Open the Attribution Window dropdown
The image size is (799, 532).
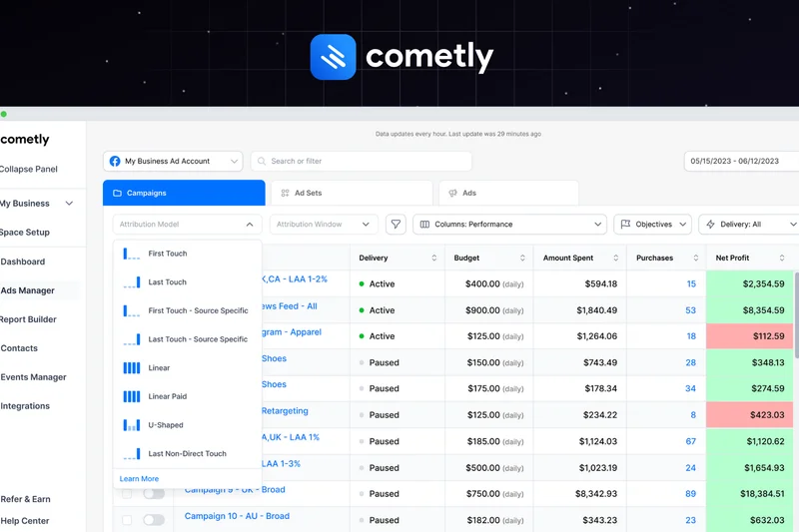[324, 224]
